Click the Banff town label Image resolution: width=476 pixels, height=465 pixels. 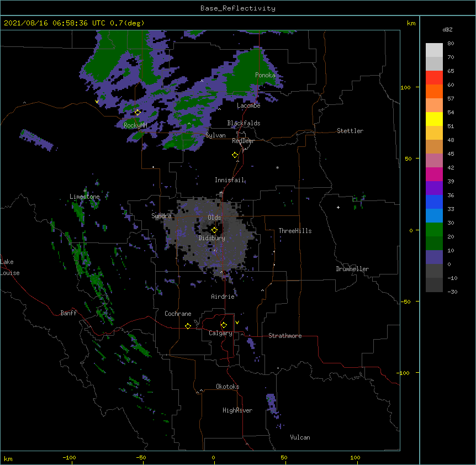pyautogui.click(x=68, y=313)
